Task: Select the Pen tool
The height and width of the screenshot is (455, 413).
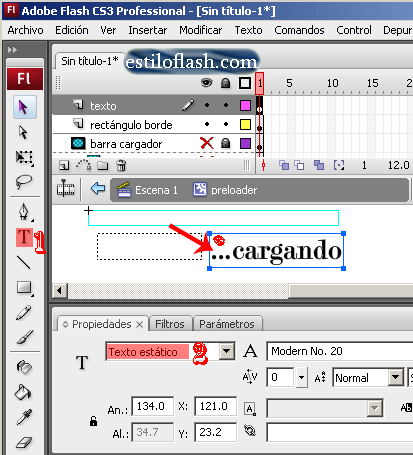Action: [x=24, y=212]
